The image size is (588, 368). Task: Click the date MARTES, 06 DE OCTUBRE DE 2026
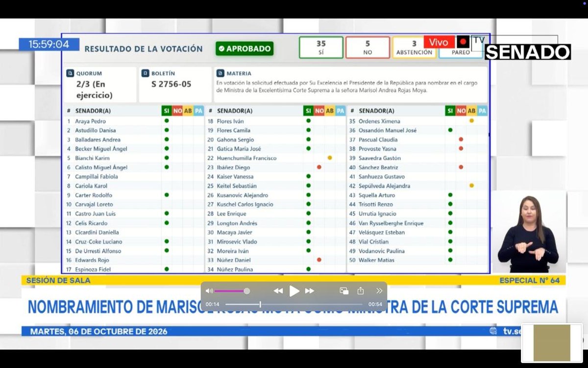(98, 331)
